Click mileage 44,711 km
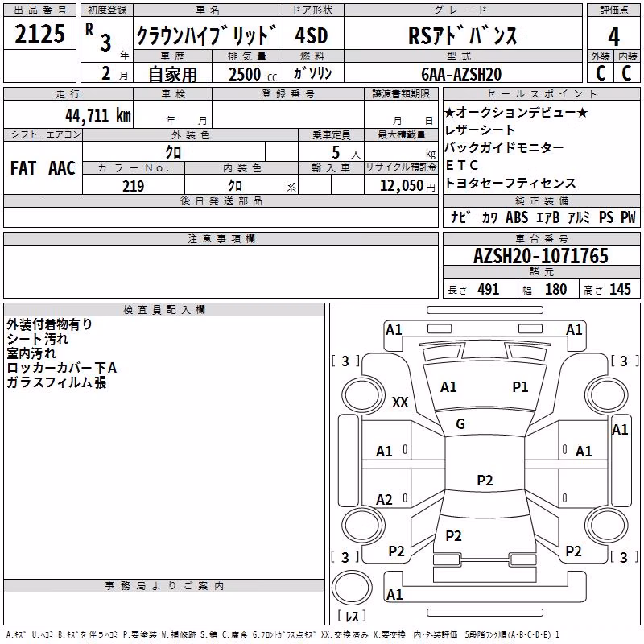The image size is (644, 644). pos(98,116)
